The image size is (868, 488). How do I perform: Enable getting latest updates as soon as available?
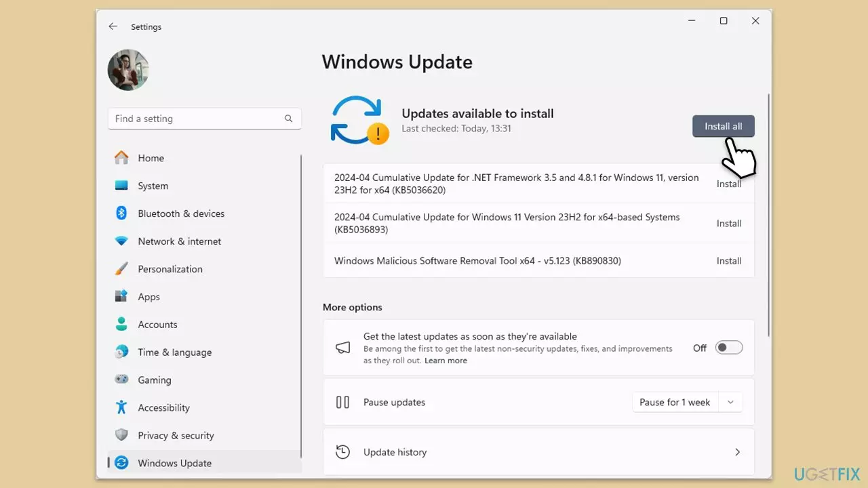pos(728,347)
